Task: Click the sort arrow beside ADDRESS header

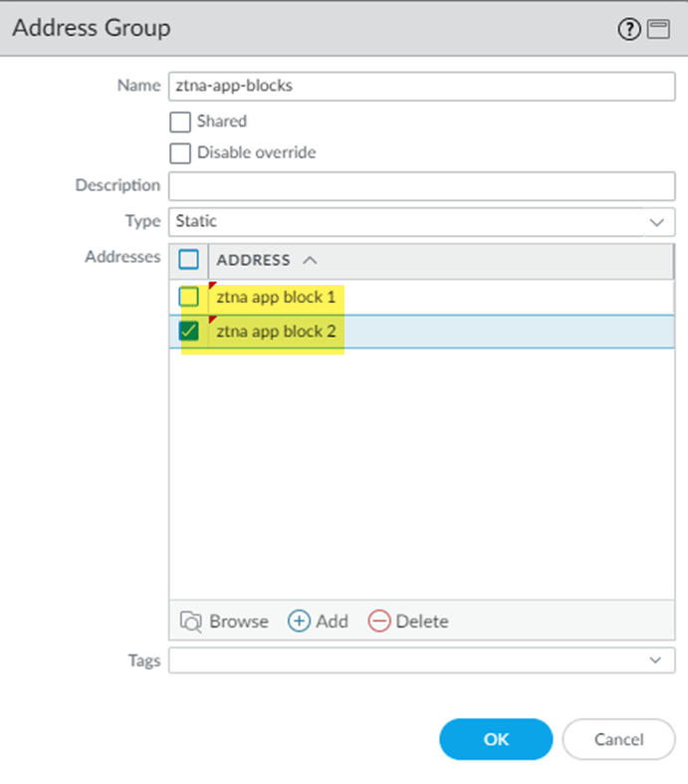Action: point(310,260)
